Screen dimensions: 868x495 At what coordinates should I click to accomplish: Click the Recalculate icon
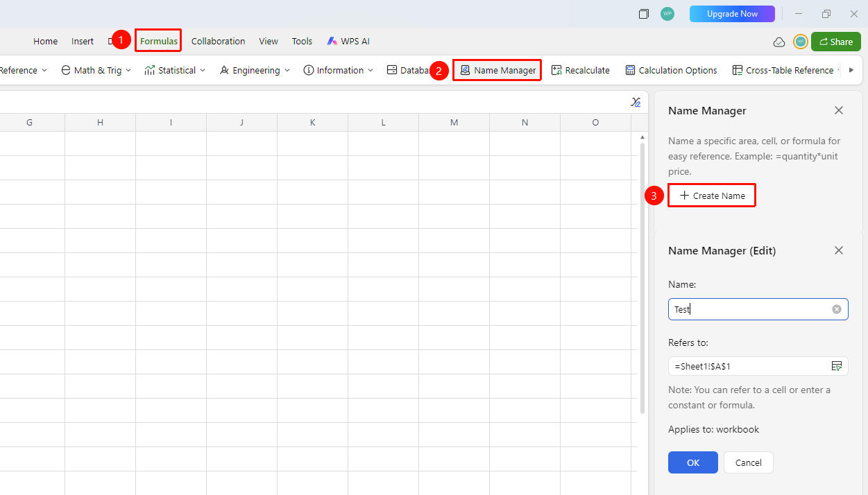click(x=556, y=70)
